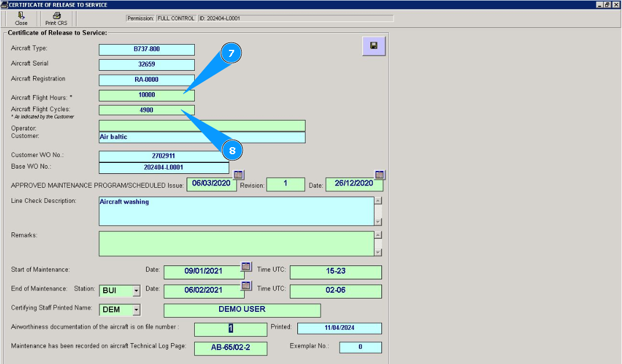Click the Permission FULL CONTROL text

tap(176, 18)
